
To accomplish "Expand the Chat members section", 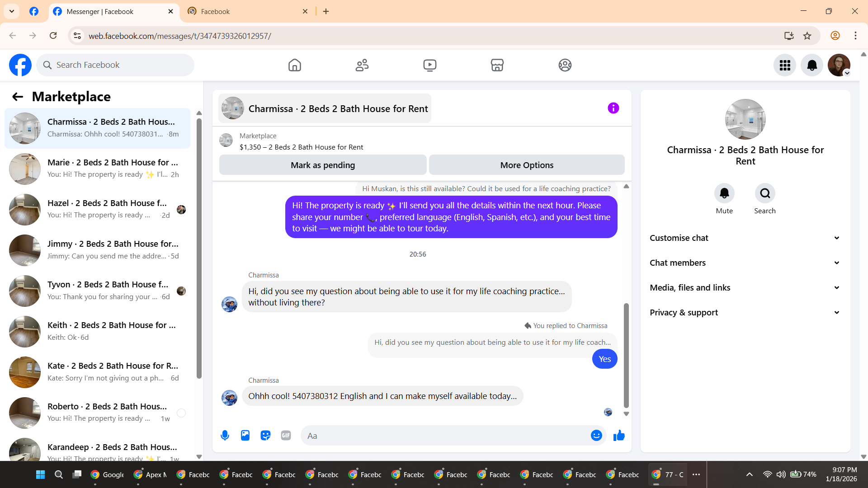I will point(745,263).
